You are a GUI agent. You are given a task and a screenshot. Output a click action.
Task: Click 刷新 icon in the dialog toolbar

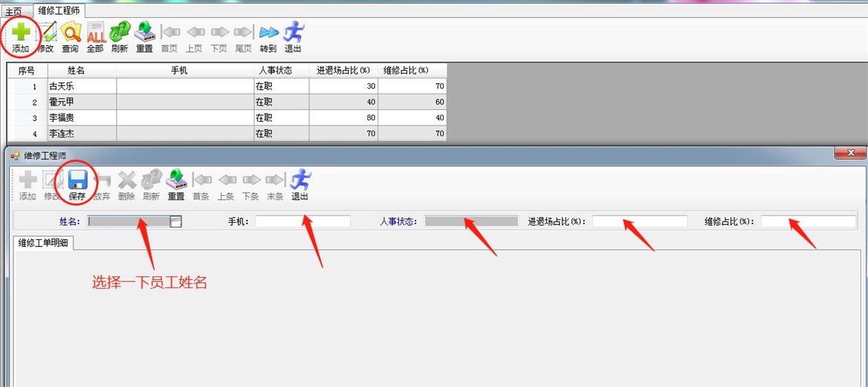click(x=151, y=180)
